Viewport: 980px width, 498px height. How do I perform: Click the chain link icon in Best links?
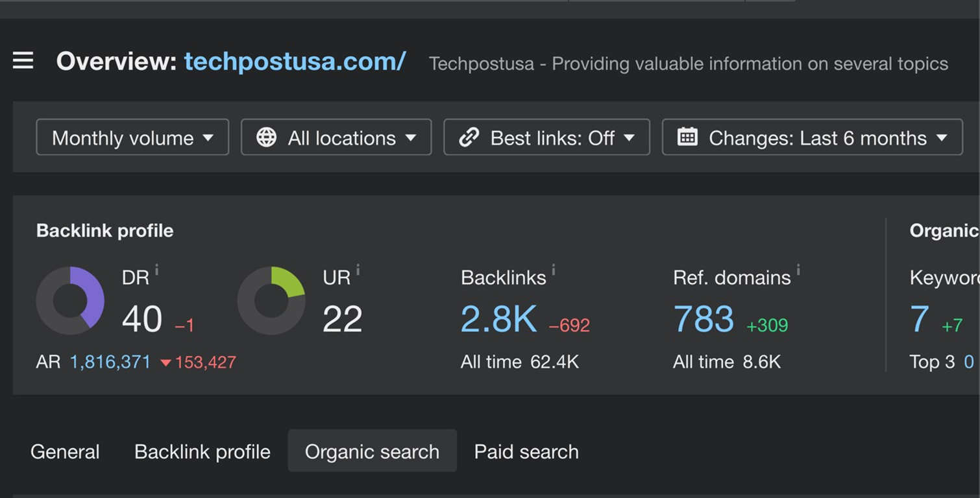[469, 137]
